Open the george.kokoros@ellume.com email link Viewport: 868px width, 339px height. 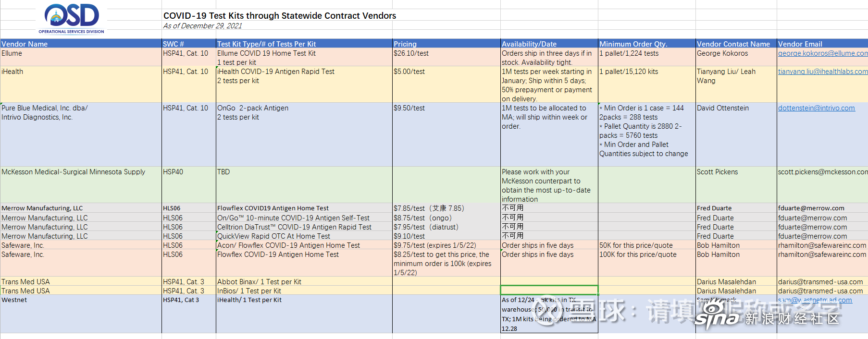coord(823,53)
